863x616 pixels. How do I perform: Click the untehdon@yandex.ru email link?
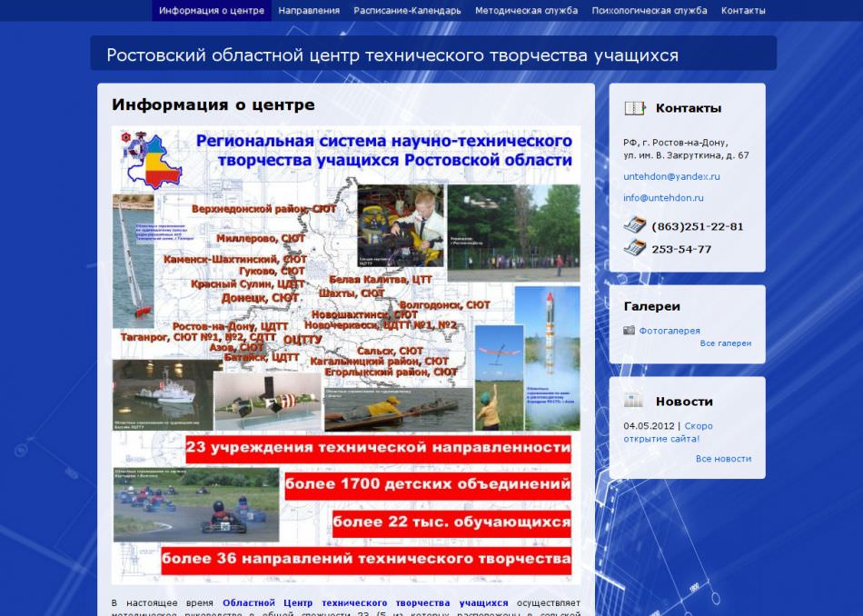click(671, 176)
